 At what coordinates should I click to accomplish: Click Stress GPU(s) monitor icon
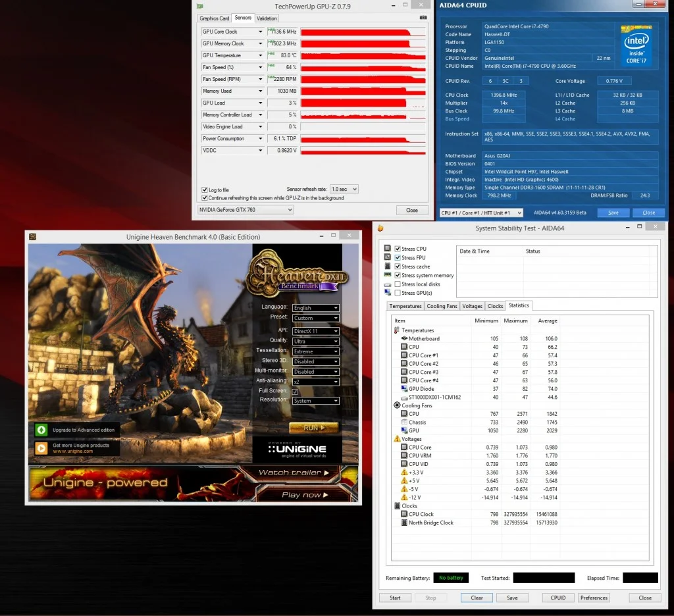point(387,292)
